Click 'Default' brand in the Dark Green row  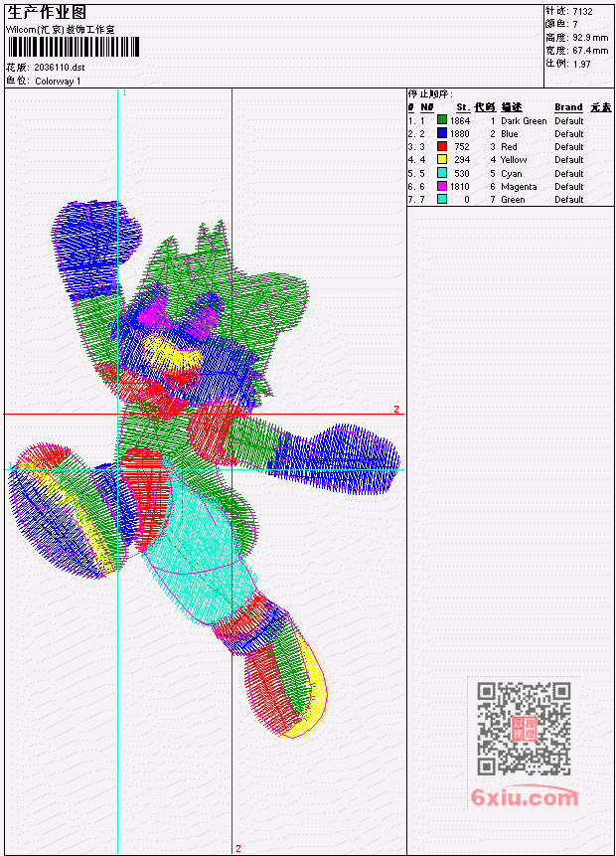point(569,120)
